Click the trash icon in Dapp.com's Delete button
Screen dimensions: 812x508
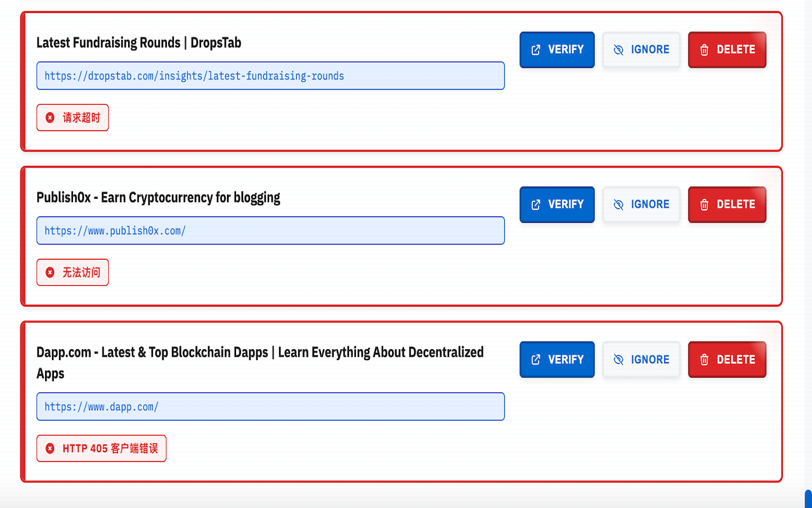pyautogui.click(x=704, y=359)
